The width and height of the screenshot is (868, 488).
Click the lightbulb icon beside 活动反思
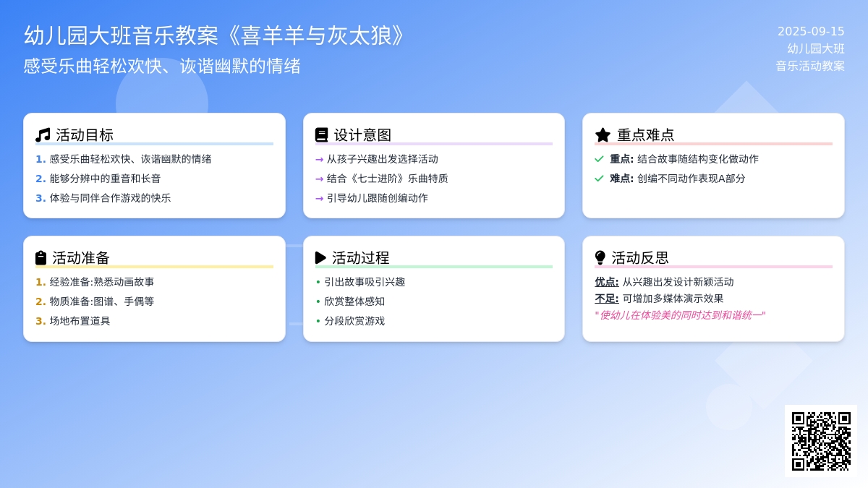(600, 258)
